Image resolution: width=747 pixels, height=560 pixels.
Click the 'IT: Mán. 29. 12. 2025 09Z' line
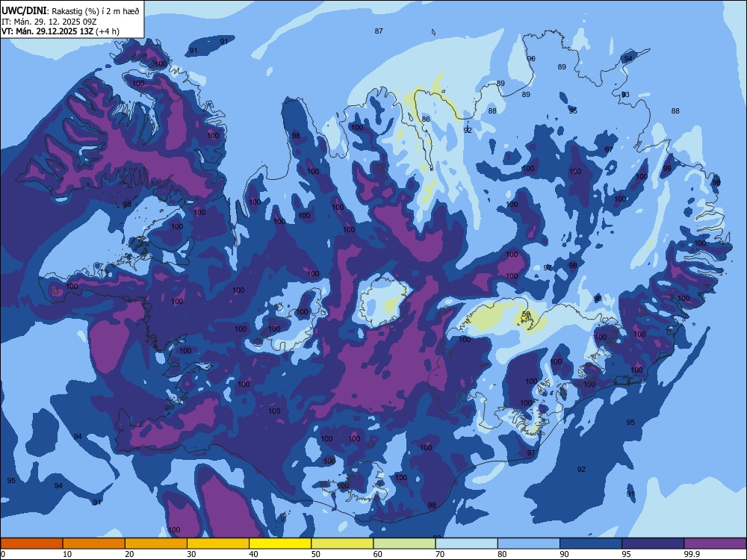pos(49,22)
